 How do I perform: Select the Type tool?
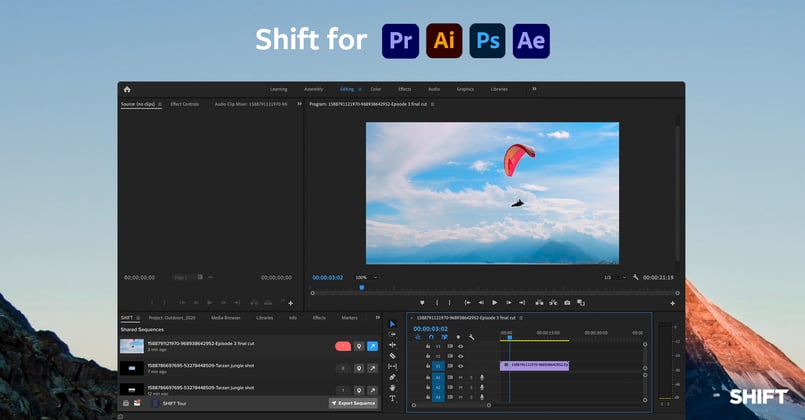click(x=392, y=398)
